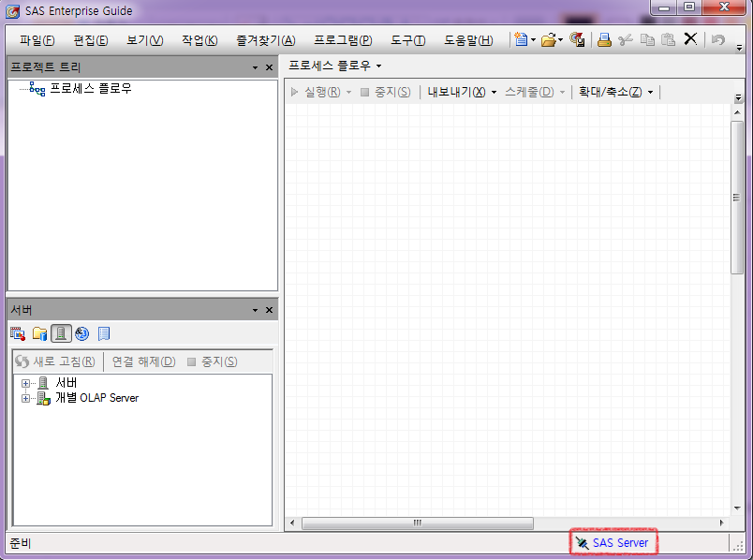Screen dimensions: 753x560
Task: Click the Paste clipboard toolbar icon
Action: pos(669,39)
